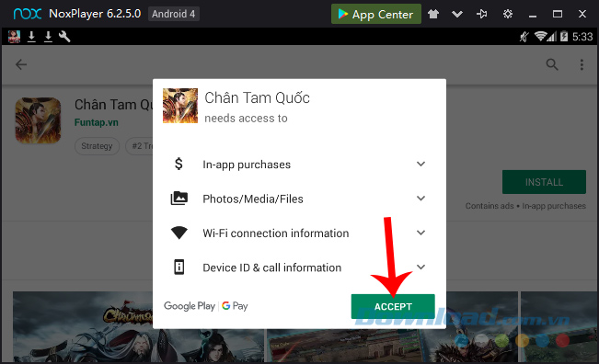Click the Install button behind the dialog

pos(544,182)
